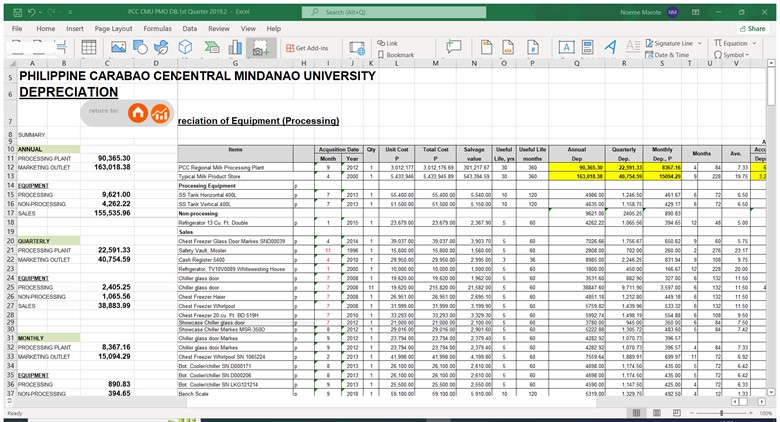Expand the Equation dropdown arrow
780x422 pixels.
click(754, 43)
